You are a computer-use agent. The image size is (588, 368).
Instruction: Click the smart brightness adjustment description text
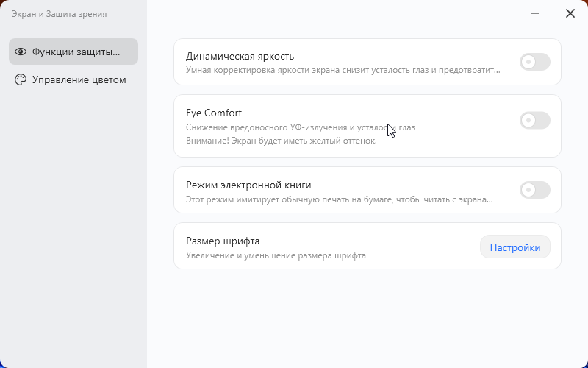(x=343, y=71)
